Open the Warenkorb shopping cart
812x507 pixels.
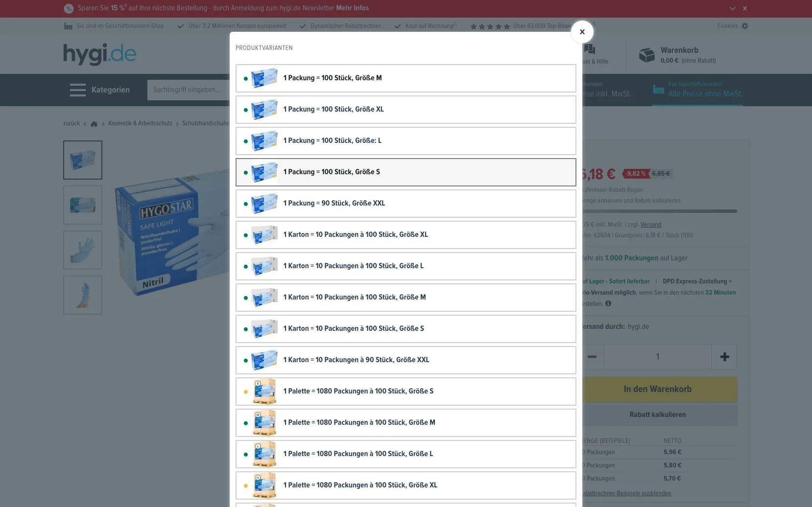point(677,55)
